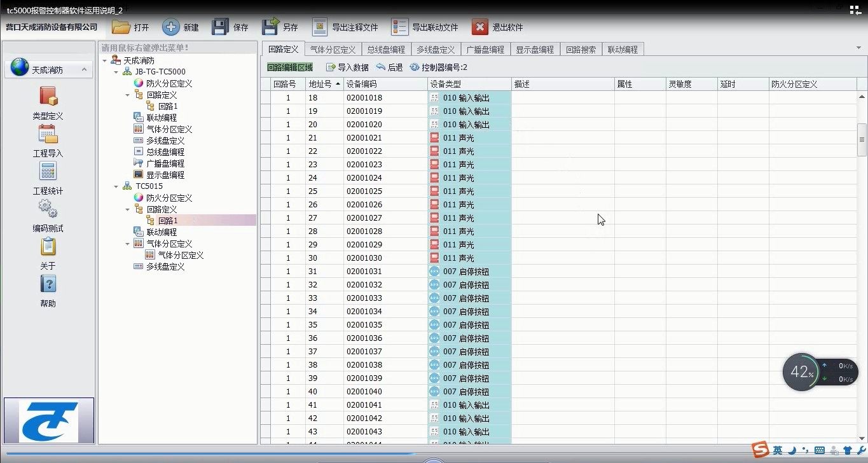The height and width of the screenshot is (463, 868).
Task: Click the 描述 column header
Action: tap(563, 84)
